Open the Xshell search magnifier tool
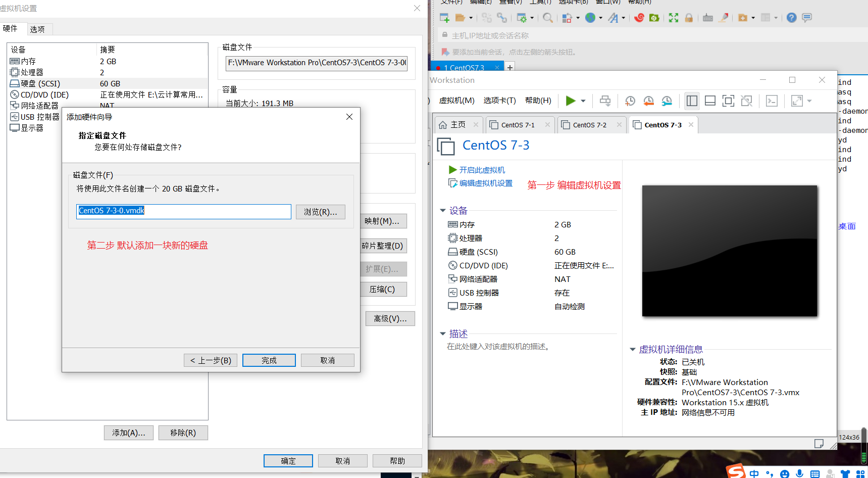 [548, 18]
